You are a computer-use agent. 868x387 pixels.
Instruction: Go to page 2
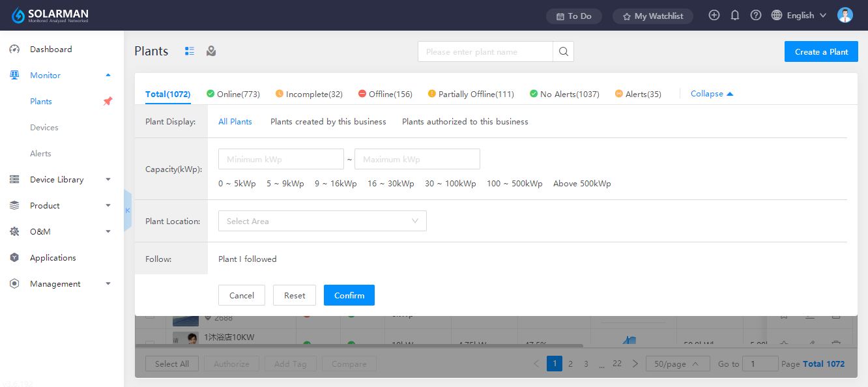(x=570, y=364)
